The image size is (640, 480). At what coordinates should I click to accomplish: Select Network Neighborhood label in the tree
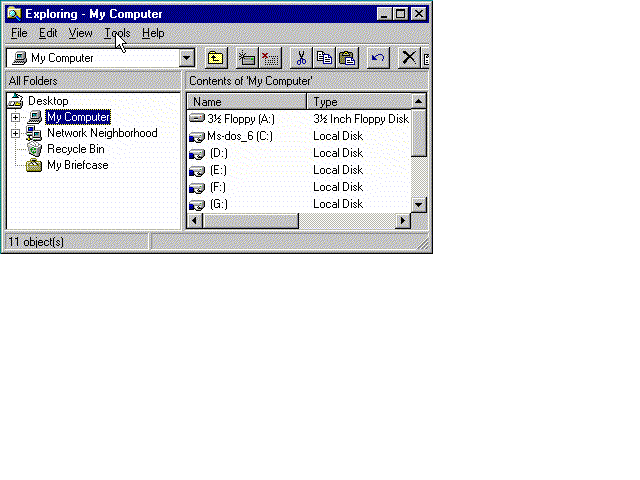(x=102, y=133)
